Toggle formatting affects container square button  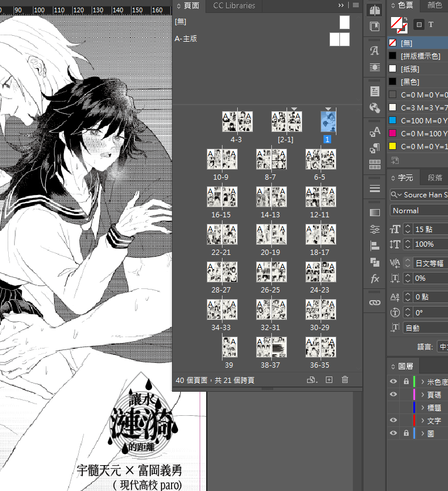tap(419, 25)
